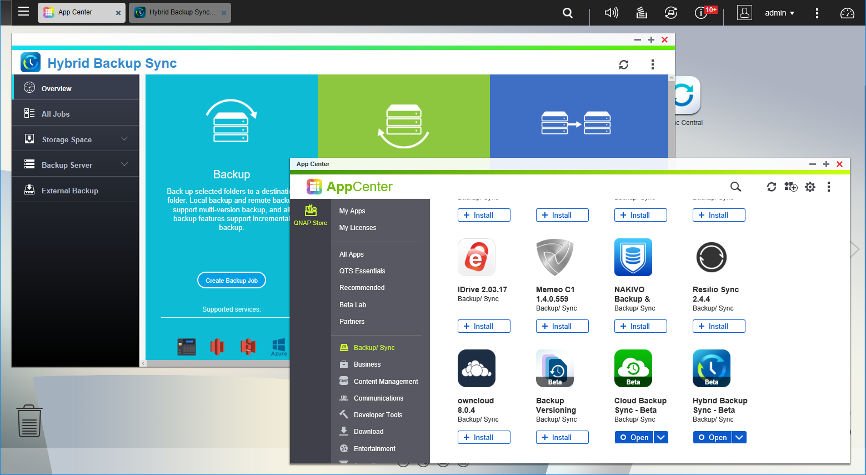Viewport: 866px width, 475px height.
Task: Click the desktop search magnifier icon
Action: [568, 12]
